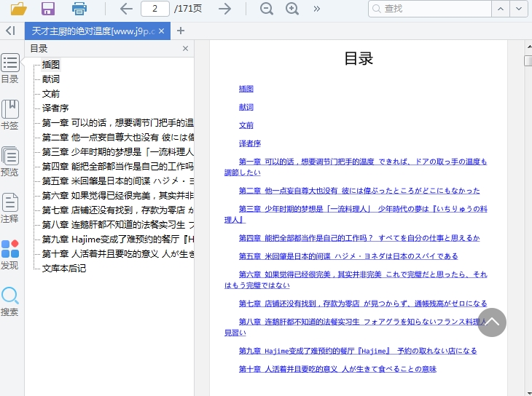
Task: Go to next page with right arrow
Action: pos(225,9)
